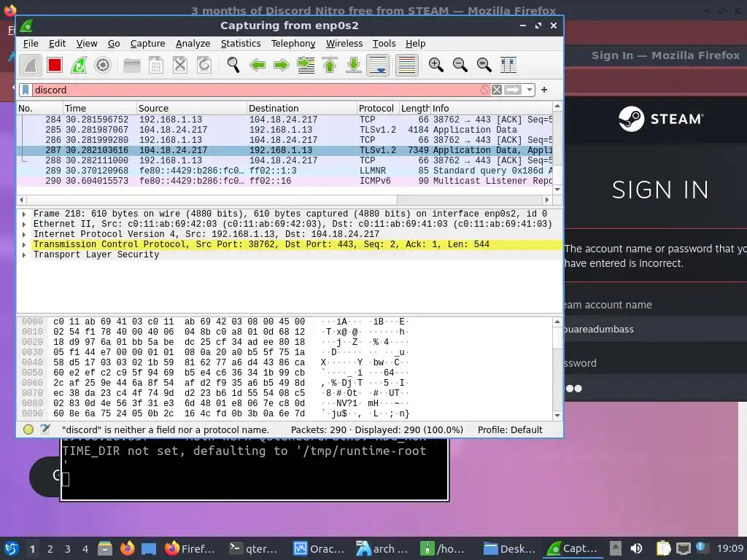Expand Internet Protocol Version 4 details
The image size is (747, 560).
[x=24, y=234]
